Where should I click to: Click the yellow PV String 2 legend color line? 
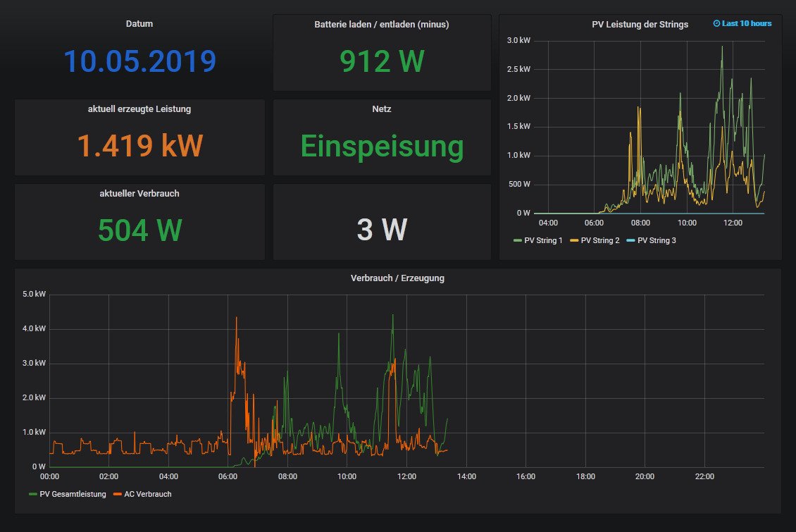coord(574,241)
